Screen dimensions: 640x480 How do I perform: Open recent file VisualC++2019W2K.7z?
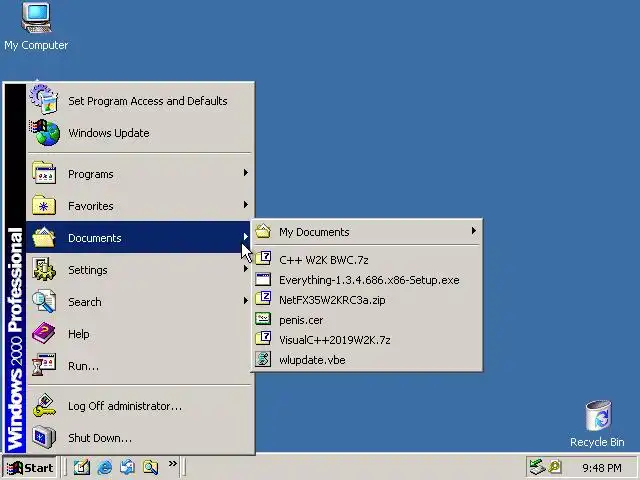367,340
